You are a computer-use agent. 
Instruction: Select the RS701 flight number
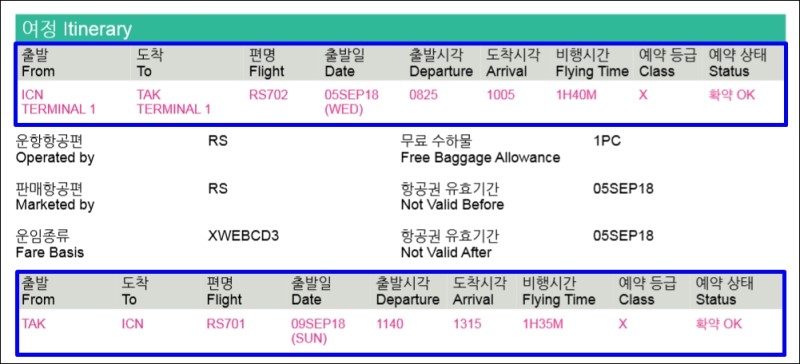point(226,324)
